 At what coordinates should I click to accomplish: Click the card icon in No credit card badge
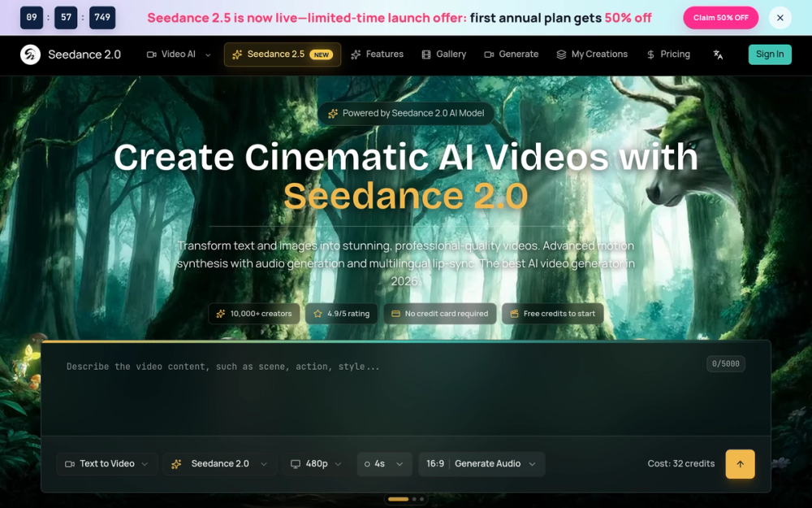click(395, 314)
